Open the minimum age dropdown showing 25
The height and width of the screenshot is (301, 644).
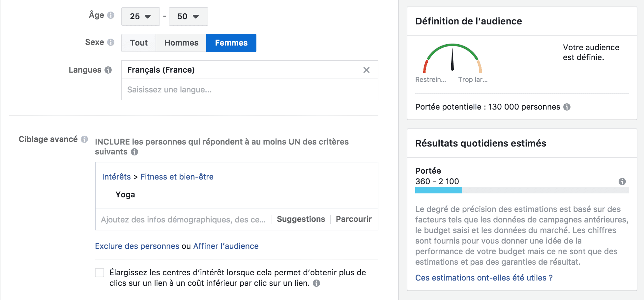click(x=140, y=17)
